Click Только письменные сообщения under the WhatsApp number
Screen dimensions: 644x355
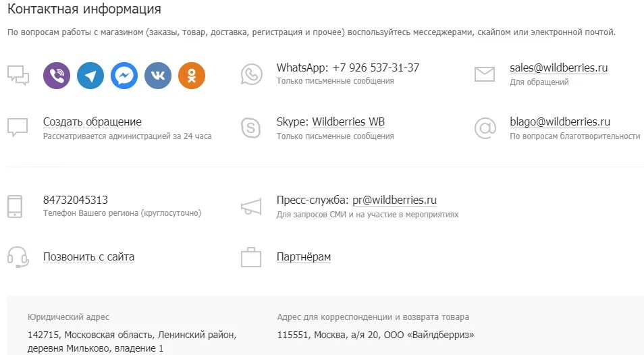click(335, 81)
